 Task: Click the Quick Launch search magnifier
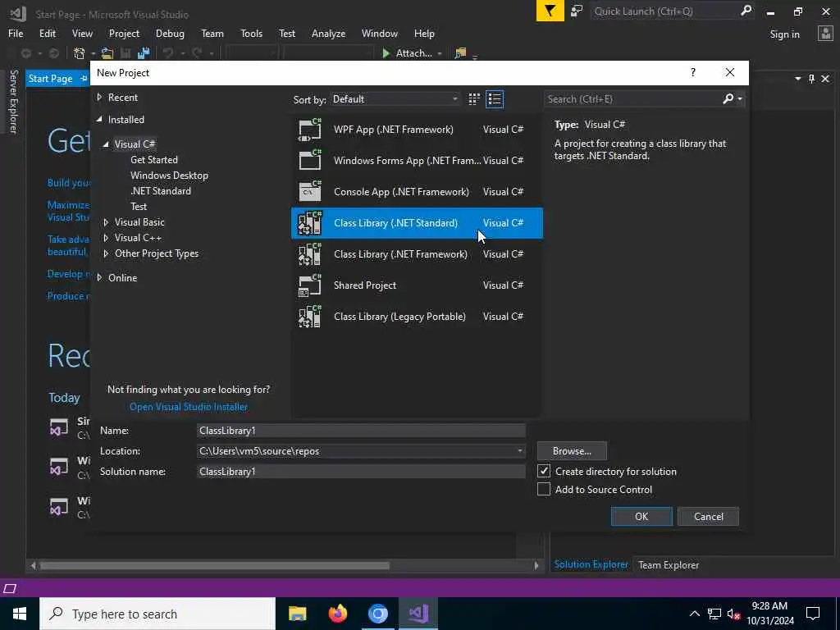746,11
